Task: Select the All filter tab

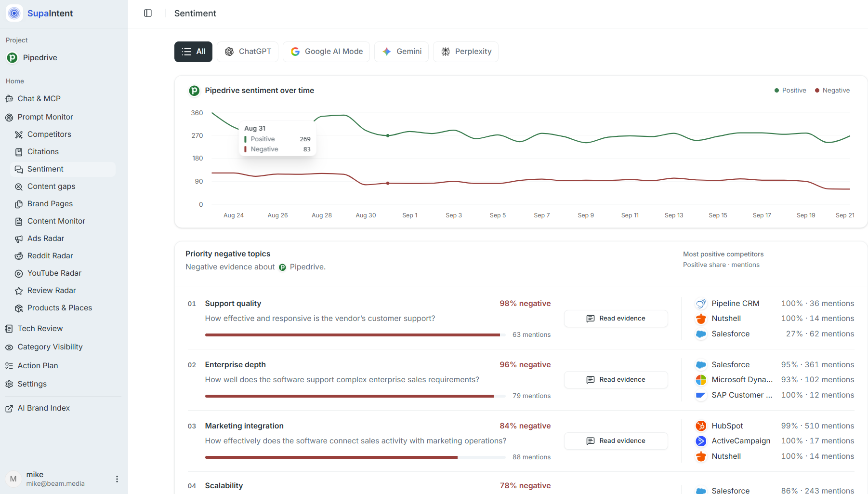Action: pos(193,52)
